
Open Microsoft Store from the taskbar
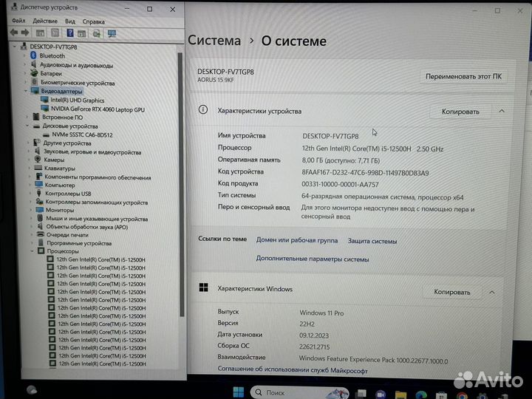coord(441,395)
